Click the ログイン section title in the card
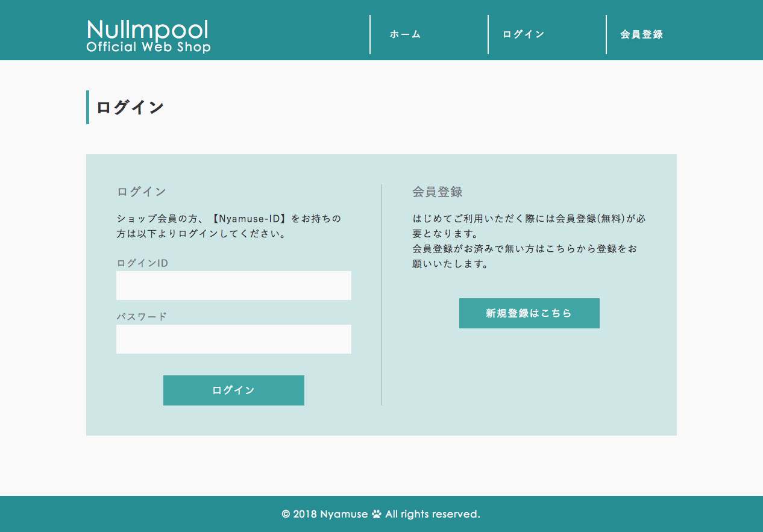The width and height of the screenshot is (763, 532). (x=142, y=192)
